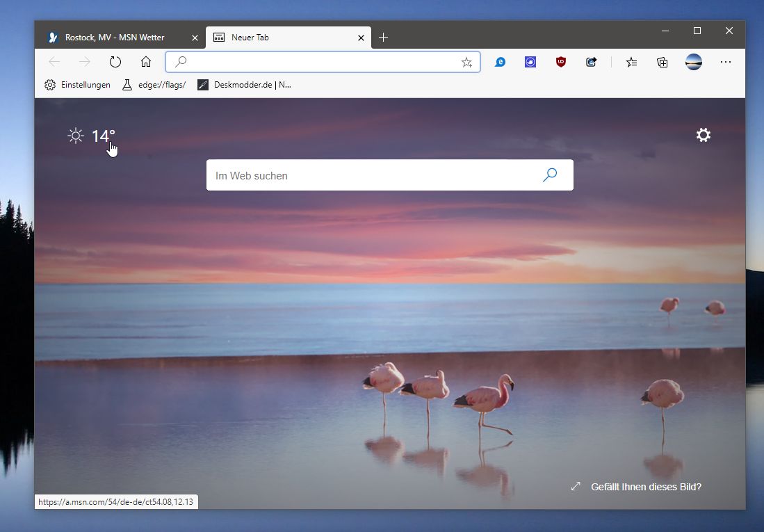
Task: Open the Deskmodder.de bookmark
Action: [244, 85]
